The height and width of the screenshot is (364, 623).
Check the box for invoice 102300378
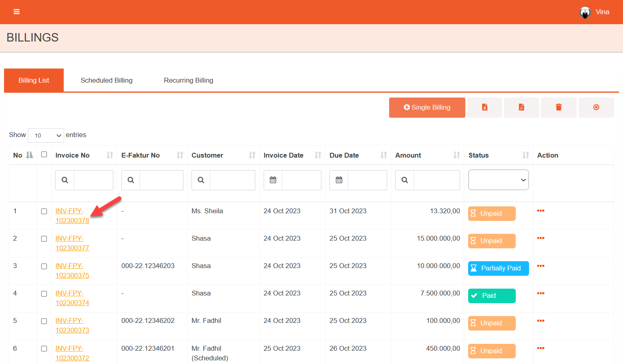44,211
